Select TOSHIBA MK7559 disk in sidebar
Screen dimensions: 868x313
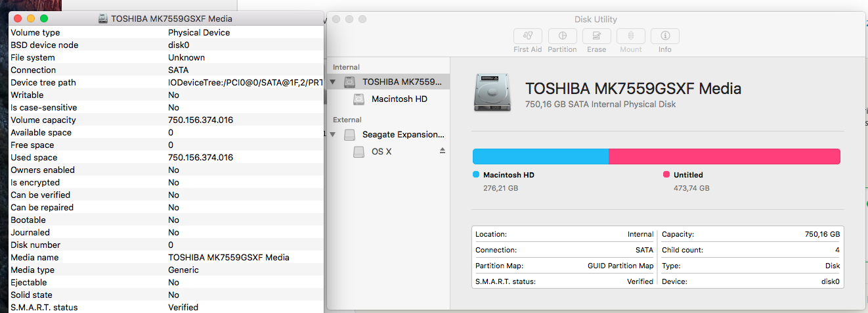(x=389, y=82)
